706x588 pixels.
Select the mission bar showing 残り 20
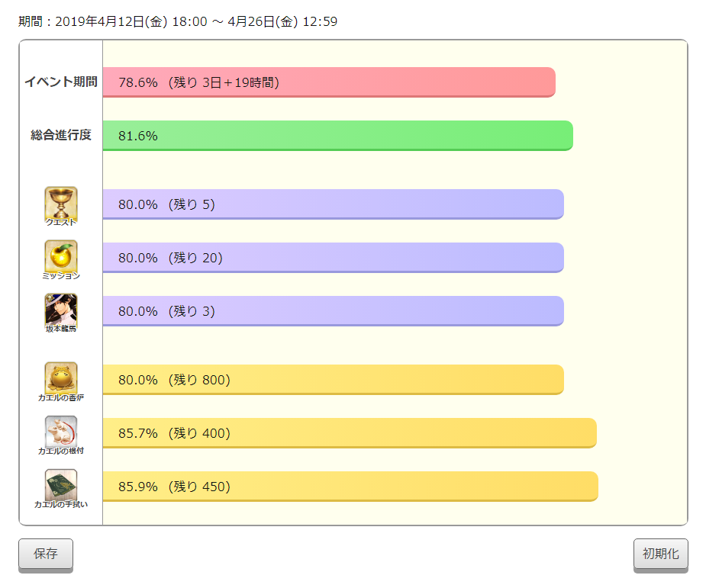click(x=334, y=258)
